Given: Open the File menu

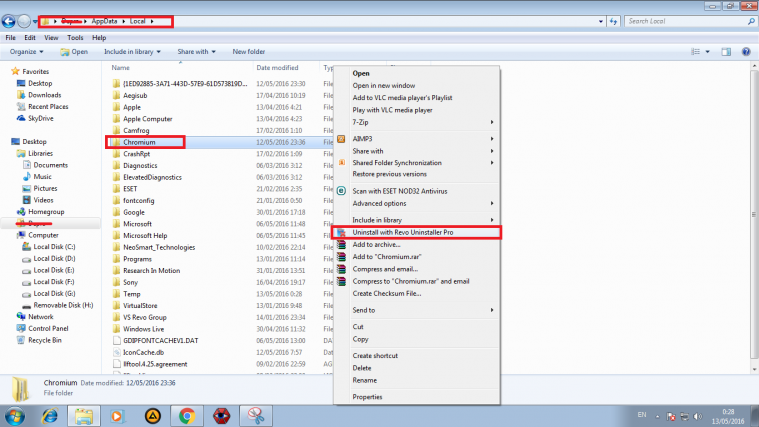Looking at the screenshot, I should 11,38.
